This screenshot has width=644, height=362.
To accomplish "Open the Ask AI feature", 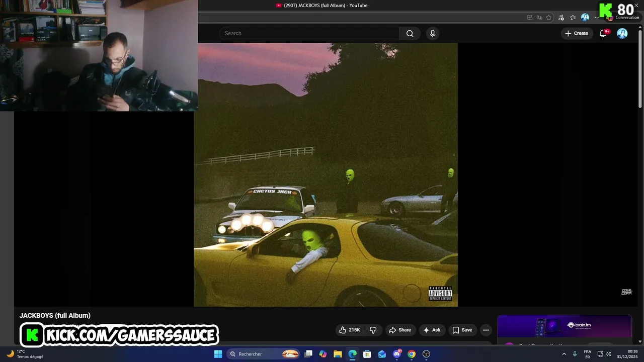I will (432, 330).
